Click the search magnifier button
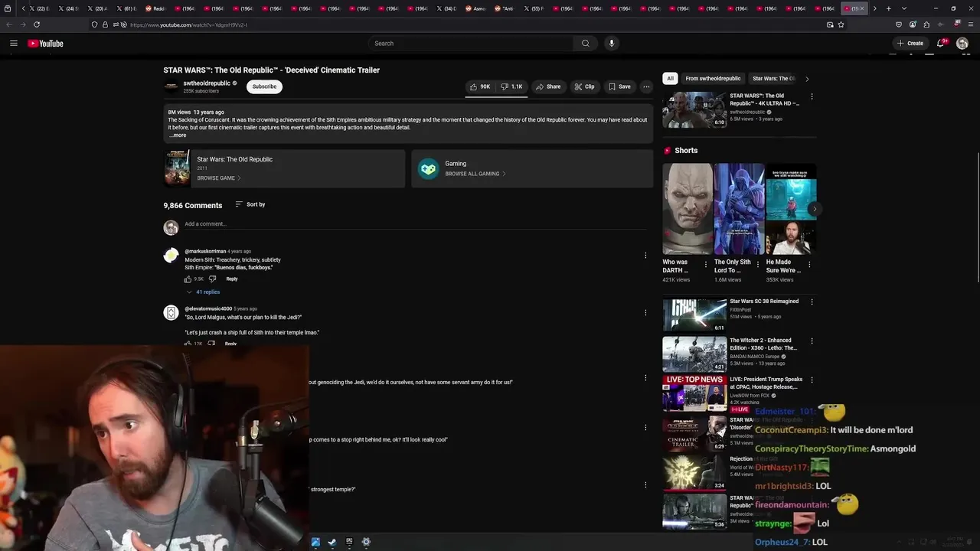Image resolution: width=980 pixels, height=551 pixels. tap(586, 44)
